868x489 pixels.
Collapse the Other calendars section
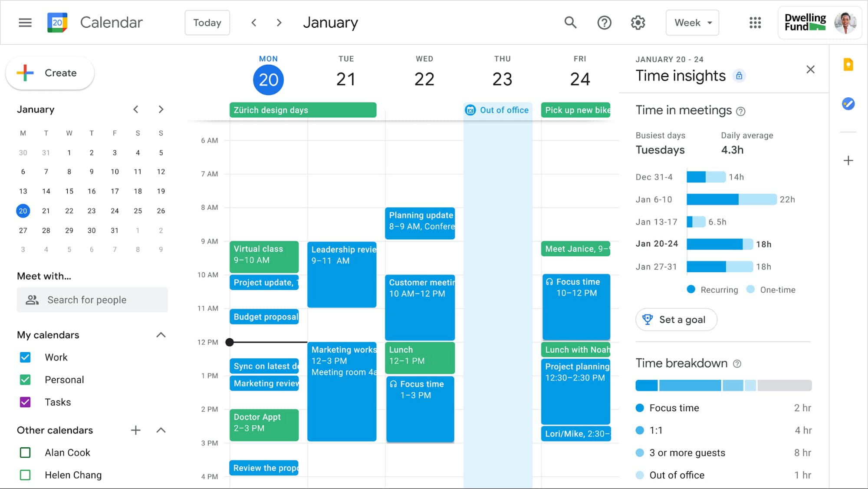(161, 430)
